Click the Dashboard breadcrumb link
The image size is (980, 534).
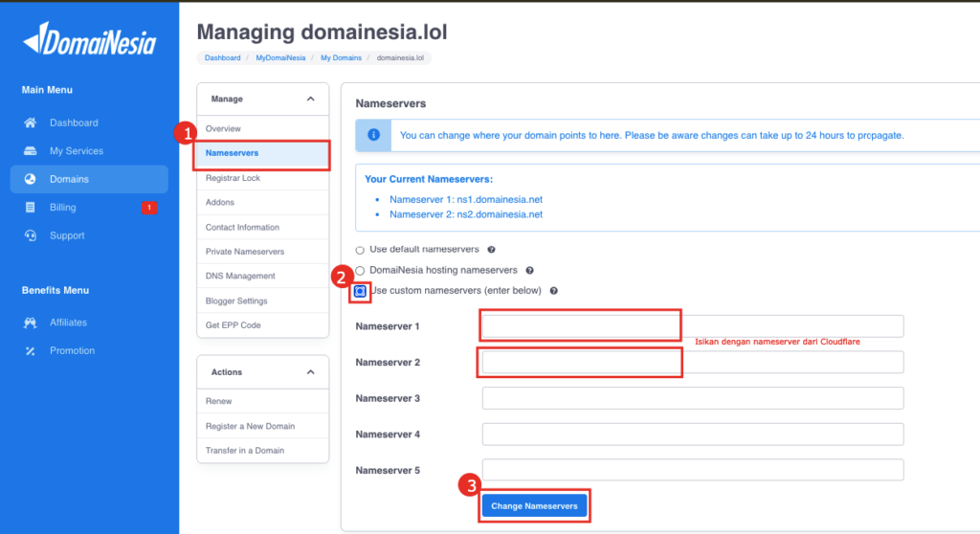pos(222,57)
